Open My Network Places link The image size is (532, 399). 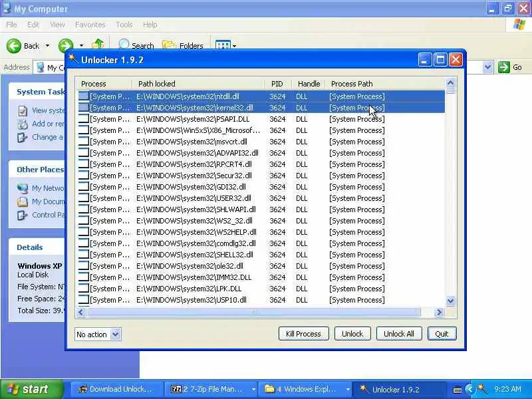click(48, 188)
